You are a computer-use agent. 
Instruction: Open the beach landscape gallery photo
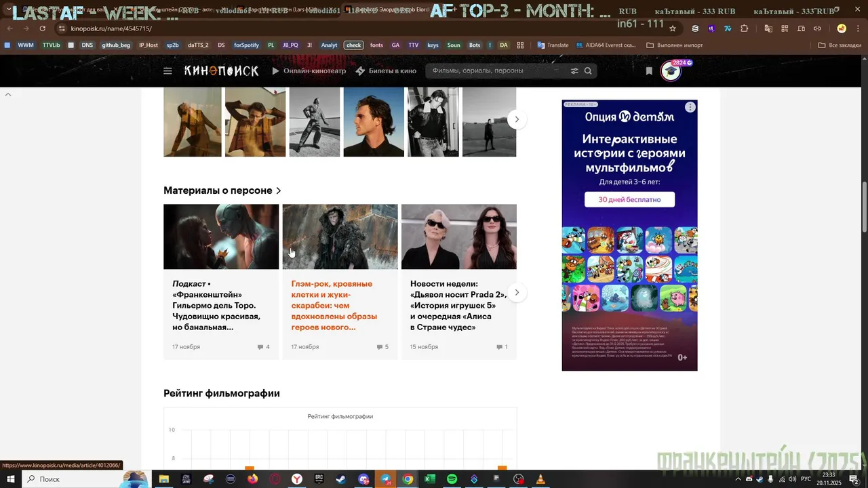(490, 122)
